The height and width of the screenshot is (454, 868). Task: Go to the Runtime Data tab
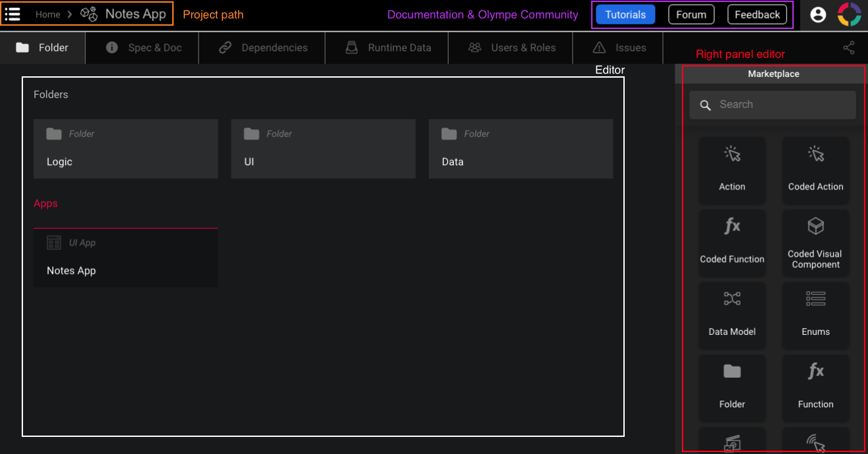click(388, 48)
